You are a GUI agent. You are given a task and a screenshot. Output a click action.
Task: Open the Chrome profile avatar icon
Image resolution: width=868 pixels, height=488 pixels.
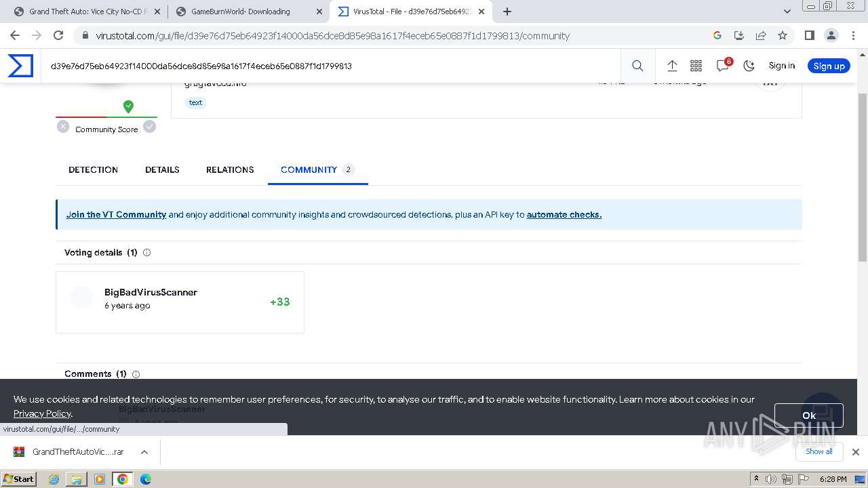click(x=831, y=35)
